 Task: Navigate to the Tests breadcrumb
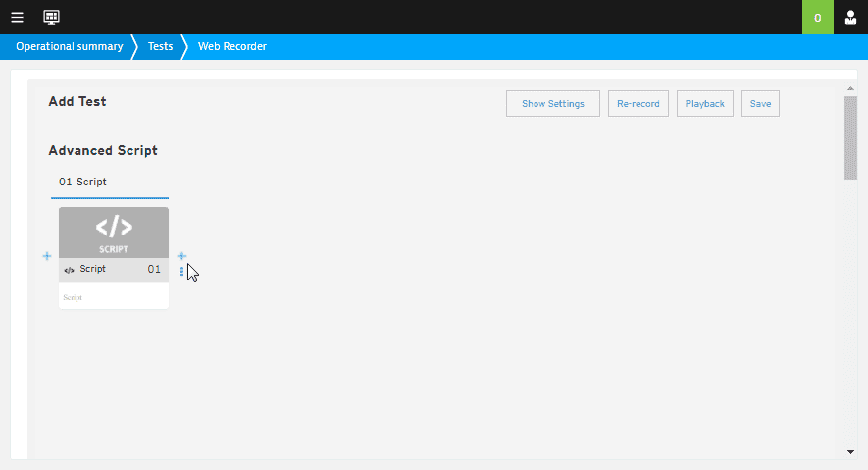point(160,46)
